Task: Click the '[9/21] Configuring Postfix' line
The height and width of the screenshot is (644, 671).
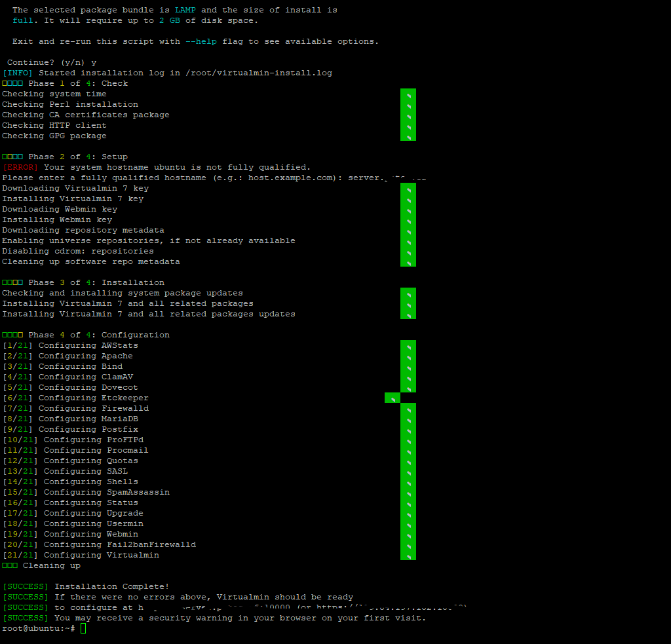Action: pos(70,429)
